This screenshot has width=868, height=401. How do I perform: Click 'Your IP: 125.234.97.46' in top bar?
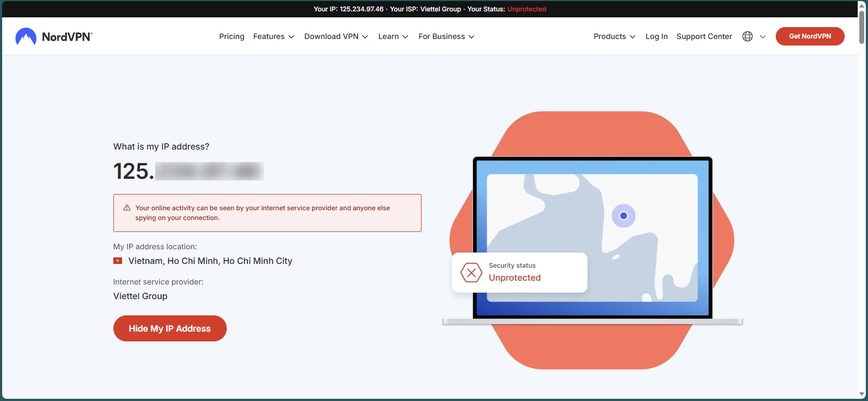348,9
